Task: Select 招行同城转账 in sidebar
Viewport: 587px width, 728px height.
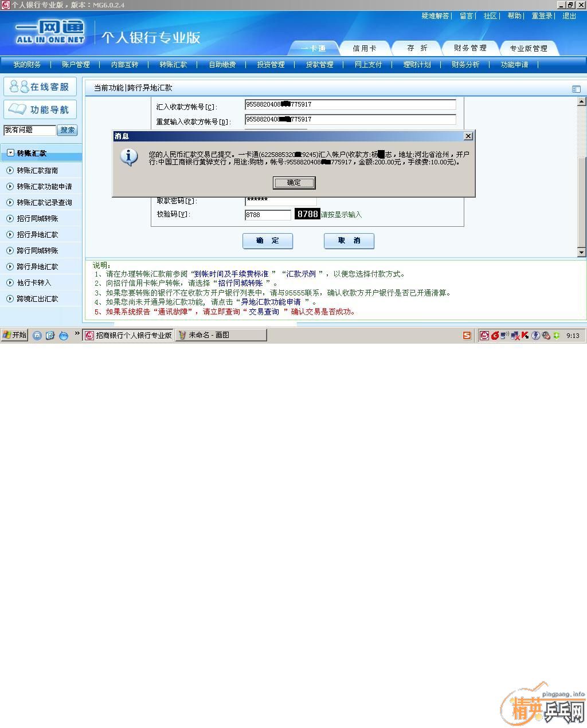Action: (x=37, y=218)
